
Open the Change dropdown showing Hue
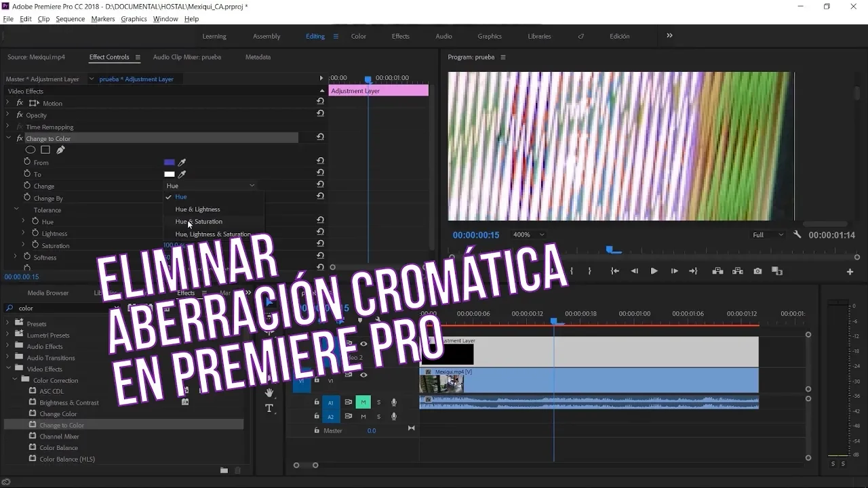[210, 186]
